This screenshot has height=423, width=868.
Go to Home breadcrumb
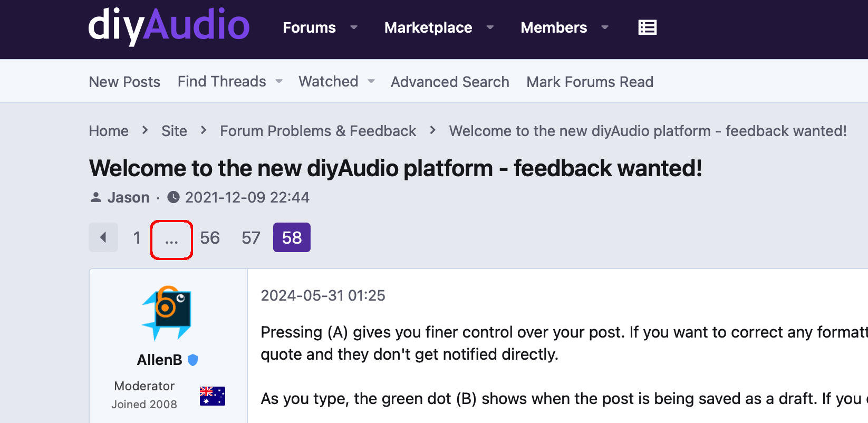point(109,131)
